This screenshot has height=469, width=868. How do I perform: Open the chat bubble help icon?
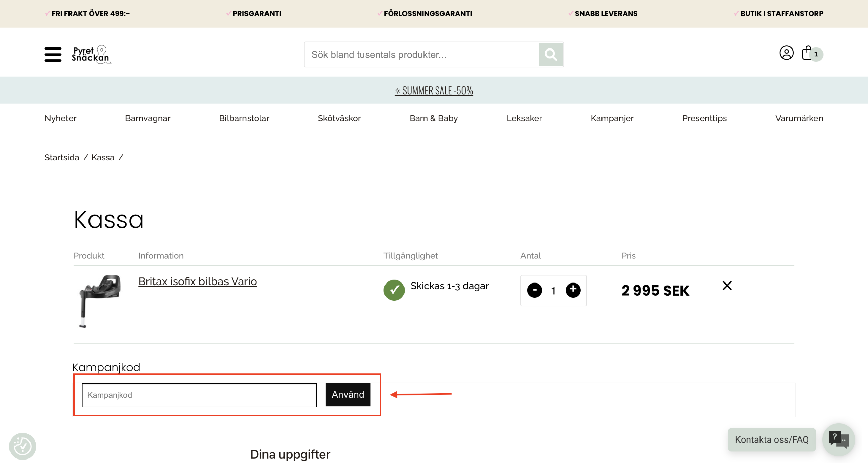coord(839,439)
